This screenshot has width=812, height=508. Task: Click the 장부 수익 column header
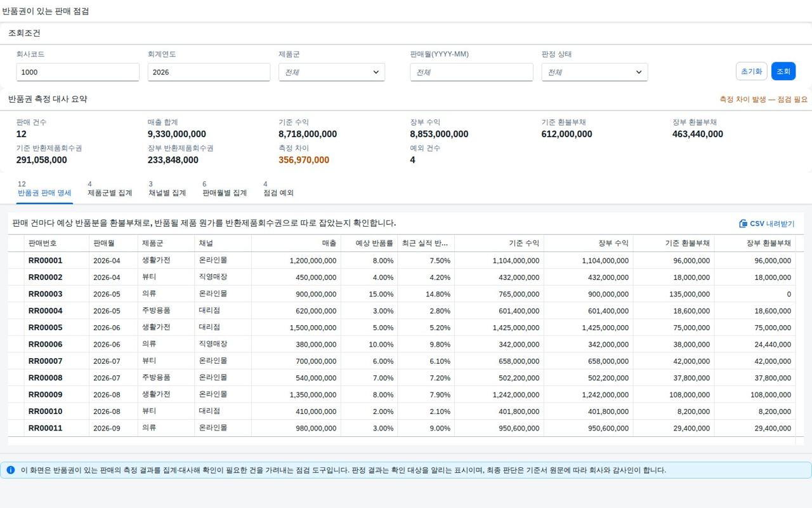[x=589, y=243]
